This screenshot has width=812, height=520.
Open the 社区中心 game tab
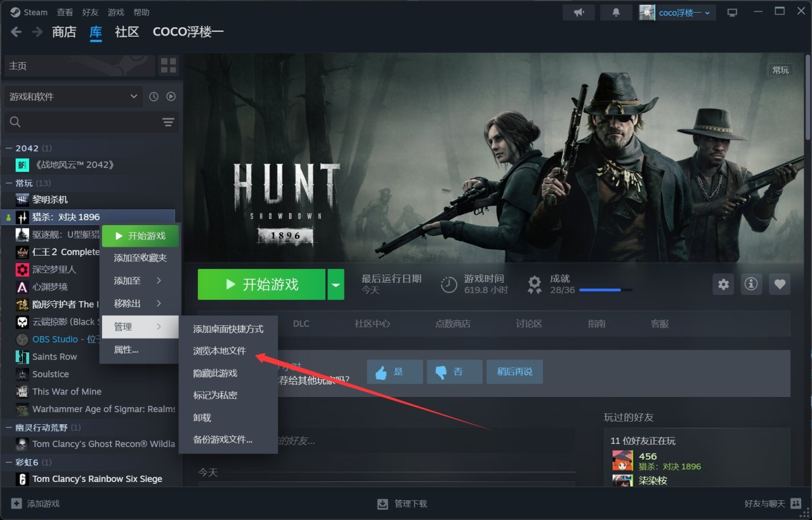372,323
